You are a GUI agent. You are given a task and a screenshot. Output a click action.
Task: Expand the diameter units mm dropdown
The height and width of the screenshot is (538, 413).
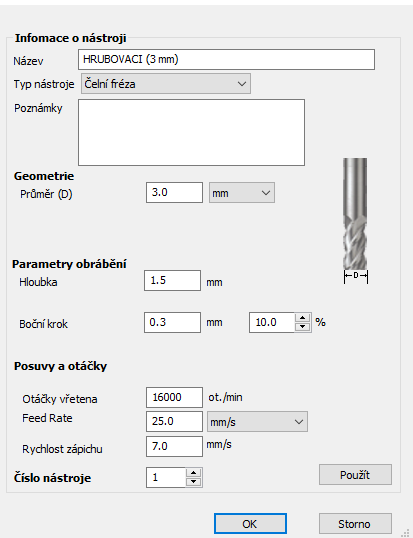[242, 193]
